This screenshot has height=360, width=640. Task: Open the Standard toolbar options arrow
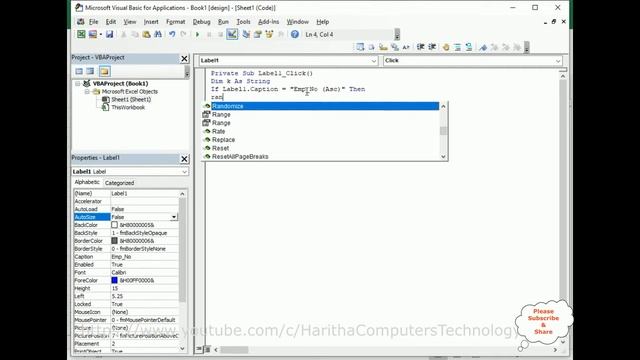pos(397,35)
